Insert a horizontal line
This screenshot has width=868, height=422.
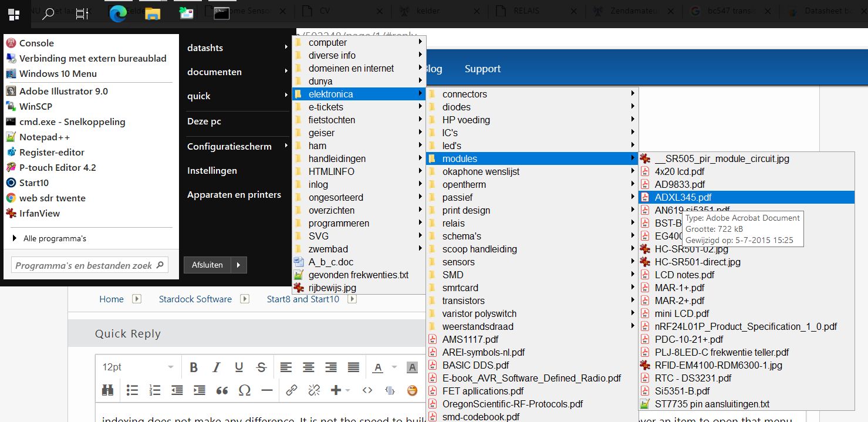click(x=267, y=390)
